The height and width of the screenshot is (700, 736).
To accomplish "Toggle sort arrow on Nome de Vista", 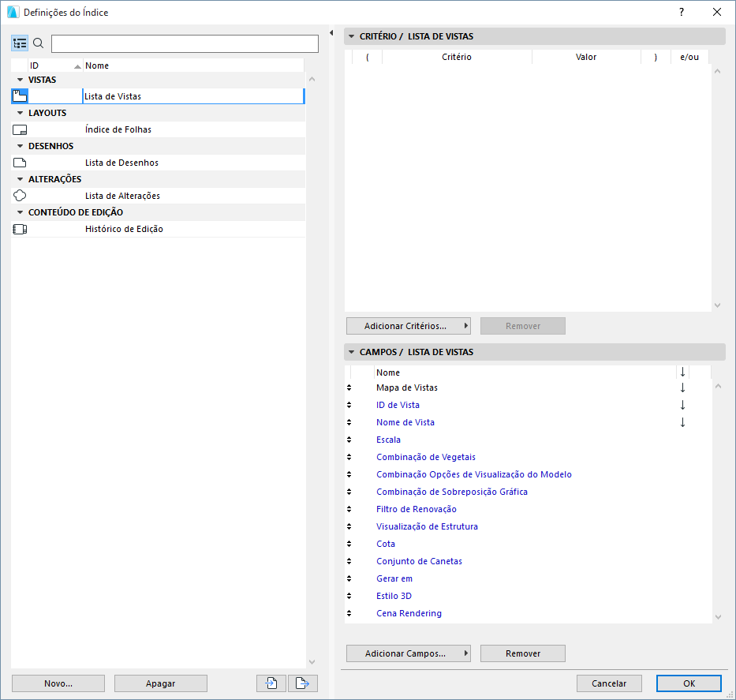I will (x=682, y=421).
